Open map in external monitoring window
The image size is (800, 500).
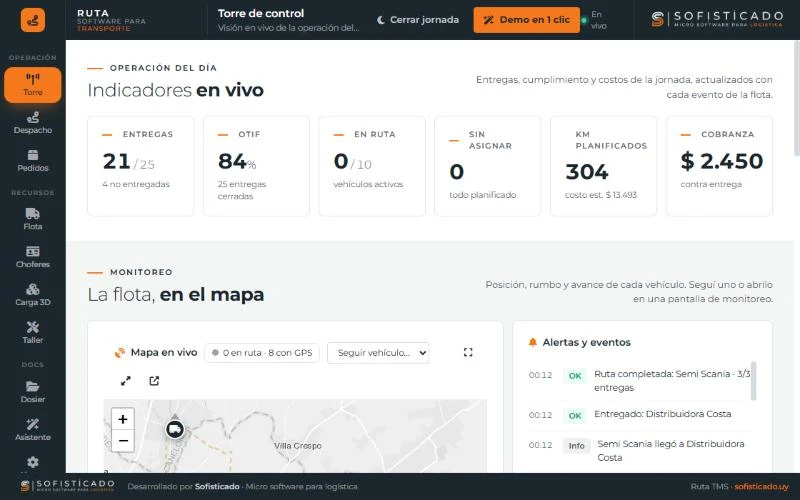[x=154, y=381]
